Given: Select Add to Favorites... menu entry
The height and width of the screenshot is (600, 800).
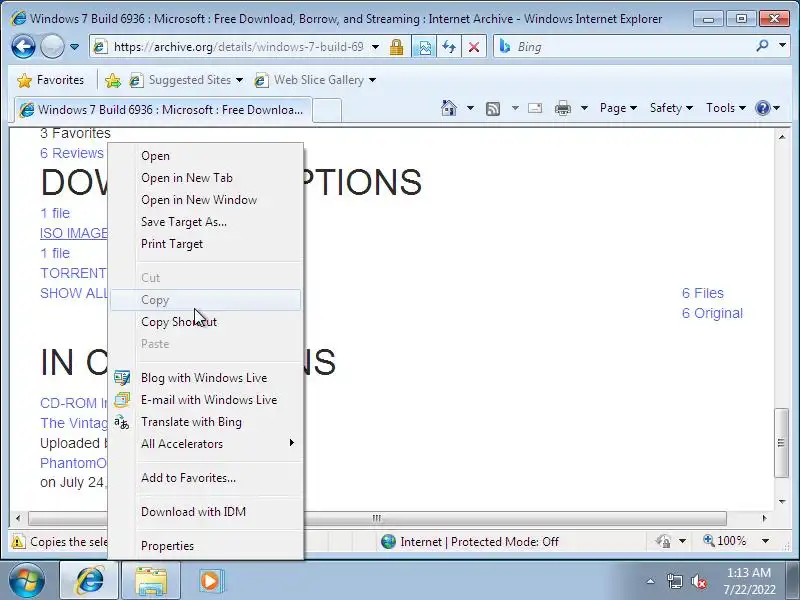Looking at the screenshot, I should click(205, 478).
